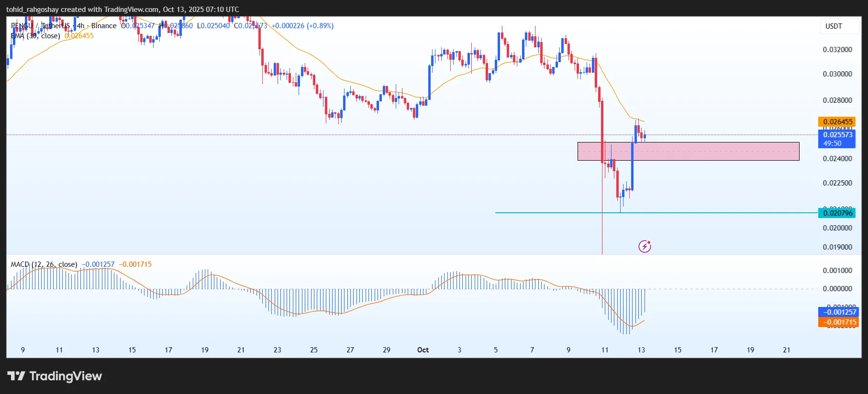
Task: Click date 13 on the time axis
Action: pyautogui.click(x=641, y=350)
